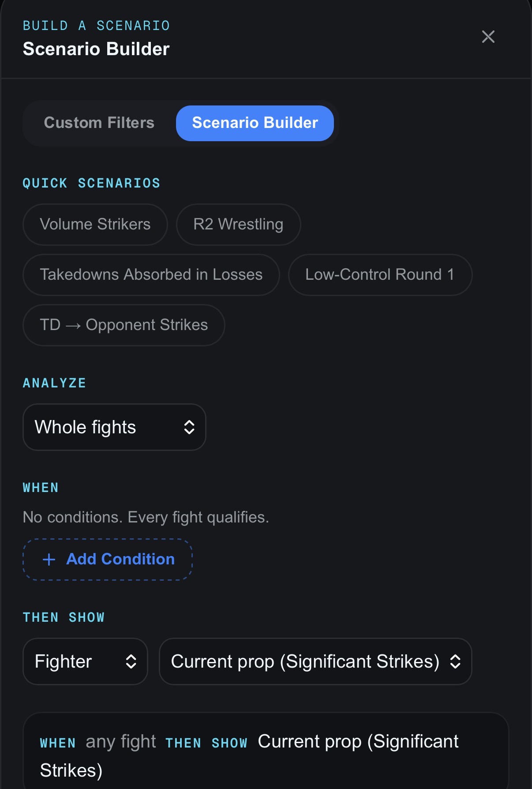Viewport: 532px width, 789px height.
Task: Expand Current prop (Significant Strikes) dropdown
Action: click(315, 661)
